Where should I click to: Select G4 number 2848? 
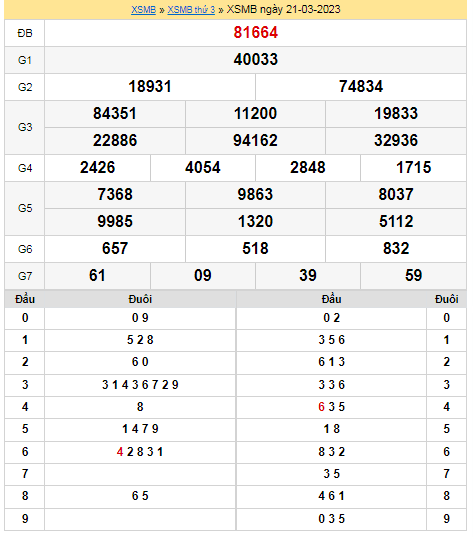pyautogui.click(x=308, y=168)
